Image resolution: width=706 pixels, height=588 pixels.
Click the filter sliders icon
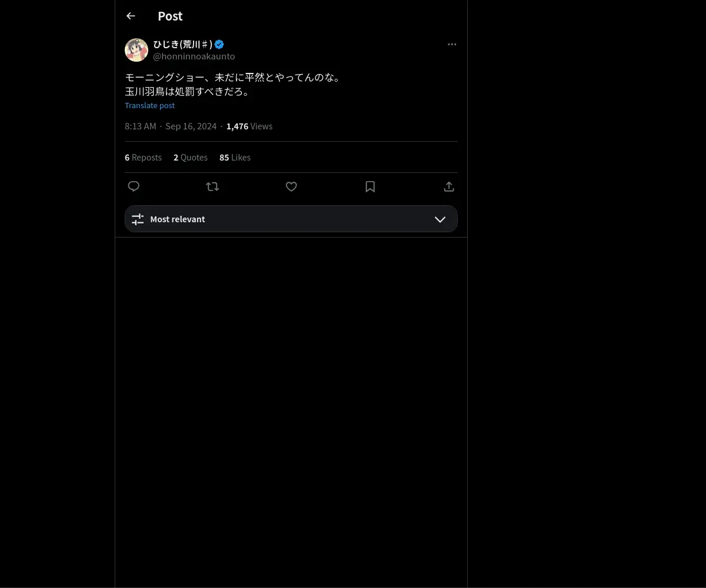coord(138,219)
